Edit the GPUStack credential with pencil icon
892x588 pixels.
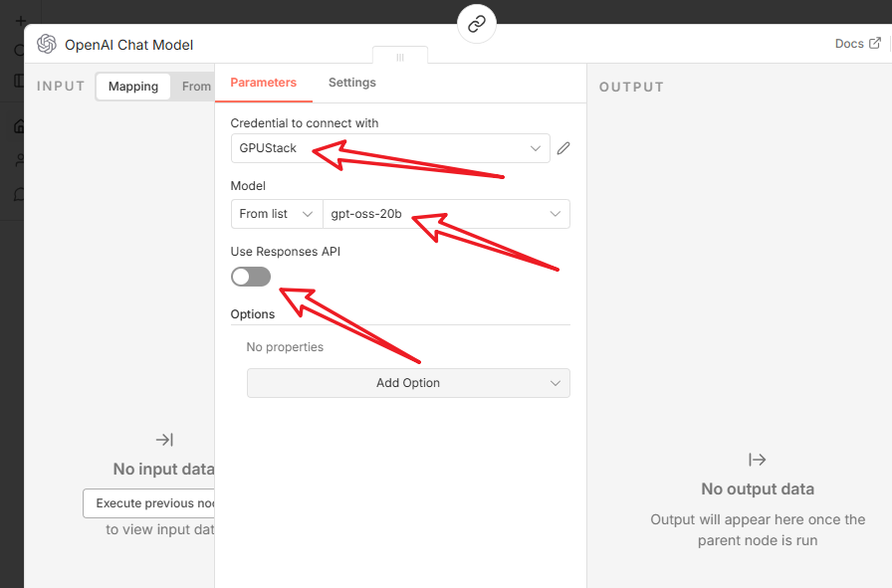563,148
